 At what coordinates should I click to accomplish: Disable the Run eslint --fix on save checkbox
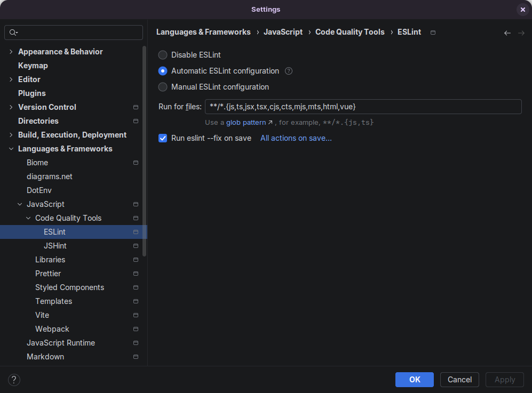[163, 138]
